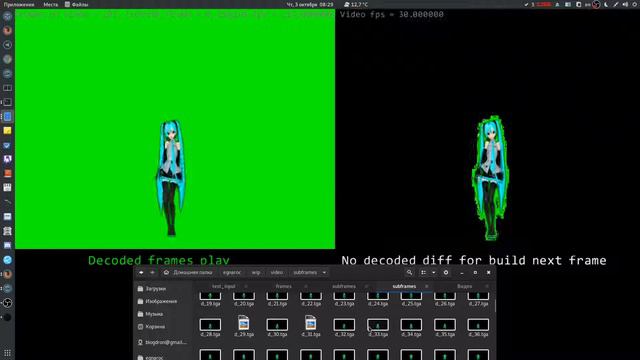
Task: Select file d_21.tga
Action: (277, 299)
